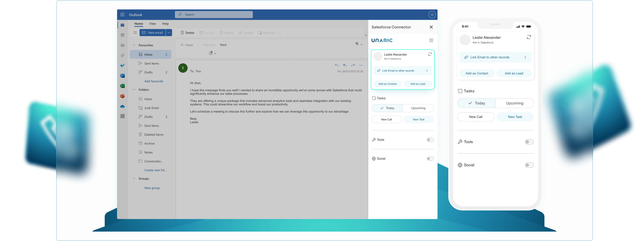Launch Word from the app rail

[x=122, y=76]
